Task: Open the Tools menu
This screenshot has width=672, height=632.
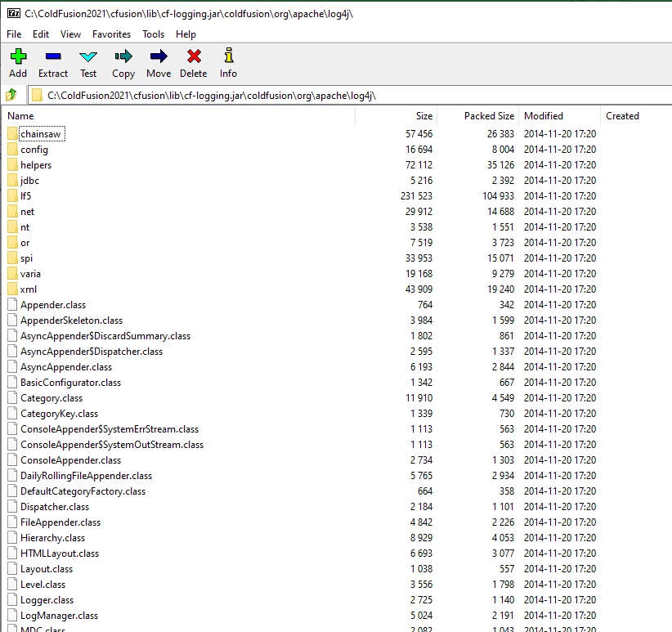Action: [154, 34]
